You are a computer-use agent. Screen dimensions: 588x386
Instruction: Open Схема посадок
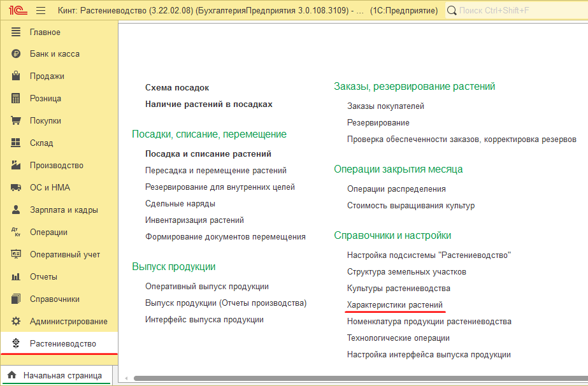pyautogui.click(x=176, y=87)
